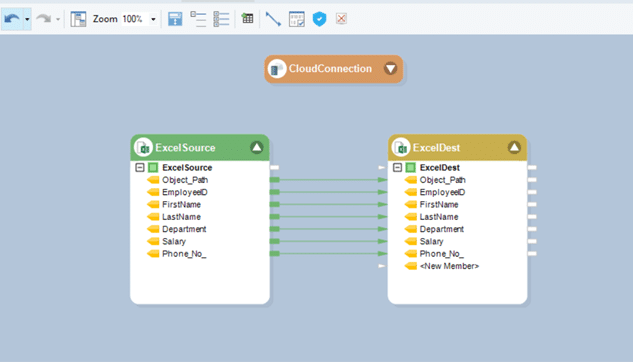Select the CloudConnection title text
Image resolution: width=633 pixels, height=362 pixels.
click(330, 69)
